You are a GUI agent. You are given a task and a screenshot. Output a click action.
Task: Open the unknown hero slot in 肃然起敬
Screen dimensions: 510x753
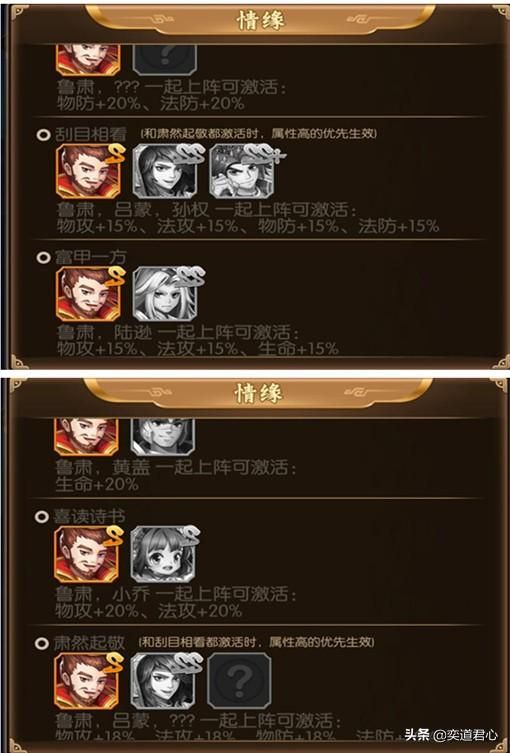pyautogui.click(x=240, y=681)
